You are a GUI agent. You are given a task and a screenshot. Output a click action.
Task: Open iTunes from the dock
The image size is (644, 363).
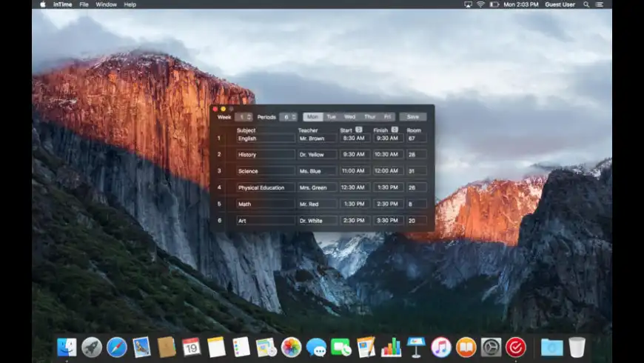pyautogui.click(x=441, y=347)
